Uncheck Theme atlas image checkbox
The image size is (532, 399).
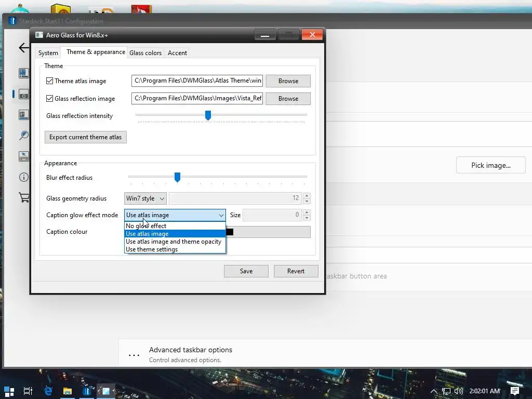49,81
